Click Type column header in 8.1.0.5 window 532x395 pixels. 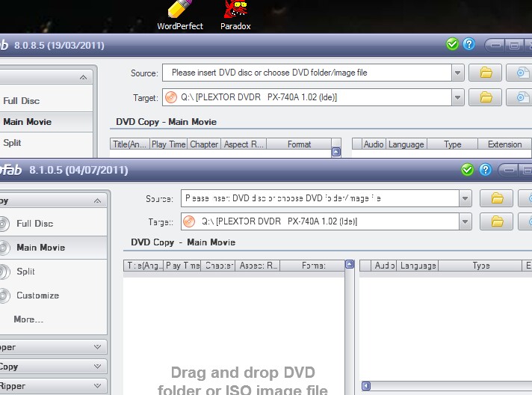tap(480, 266)
